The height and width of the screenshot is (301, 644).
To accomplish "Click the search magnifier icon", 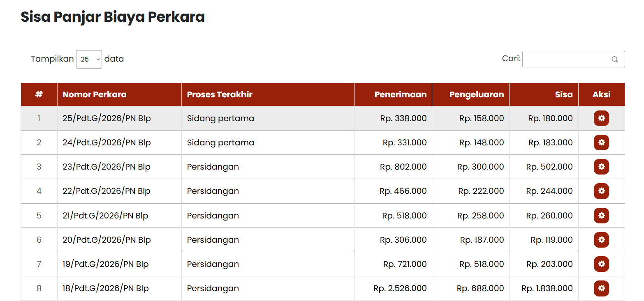I will 615,59.
